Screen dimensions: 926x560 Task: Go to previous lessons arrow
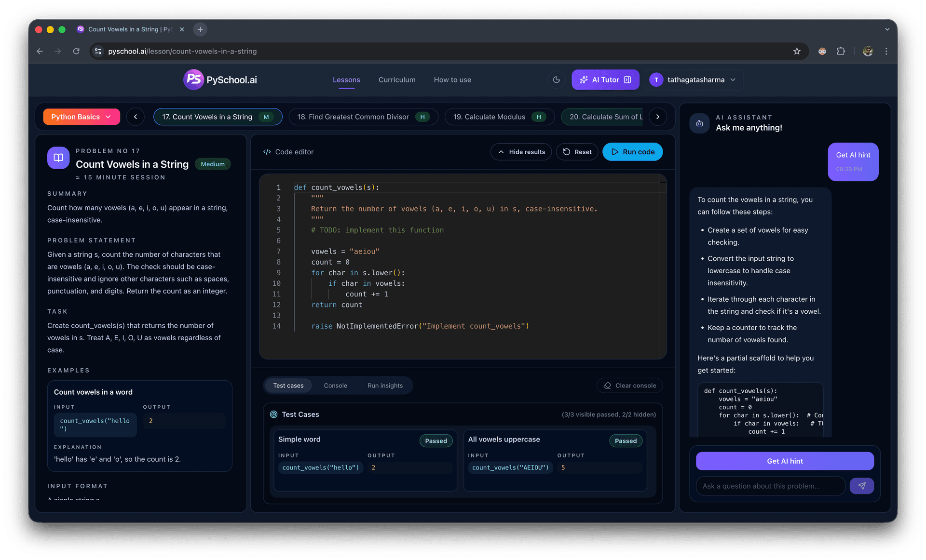(x=136, y=117)
